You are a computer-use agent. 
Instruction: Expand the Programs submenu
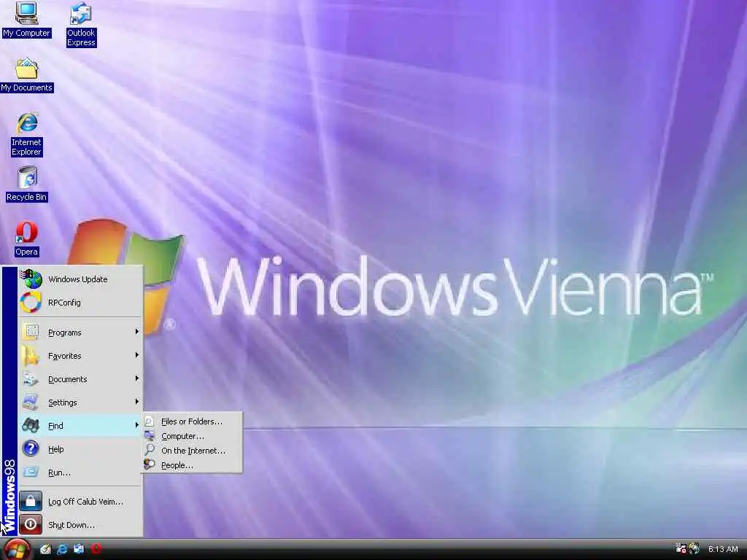tap(80, 332)
